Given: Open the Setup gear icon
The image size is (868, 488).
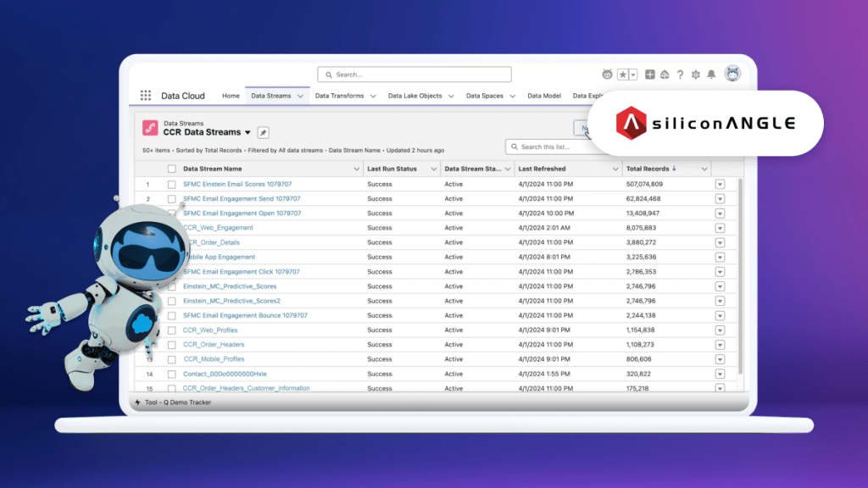Looking at the screenshot, I should [x=696, y=75].
